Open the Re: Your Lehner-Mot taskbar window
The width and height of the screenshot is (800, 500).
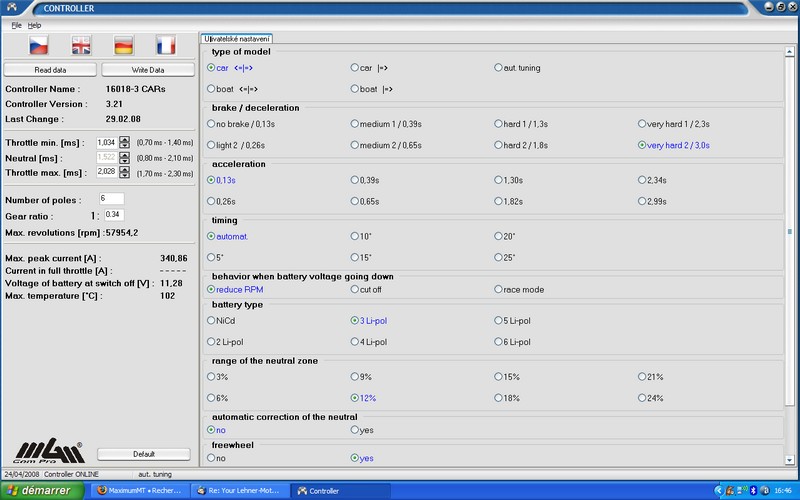[x=242, y=491]
